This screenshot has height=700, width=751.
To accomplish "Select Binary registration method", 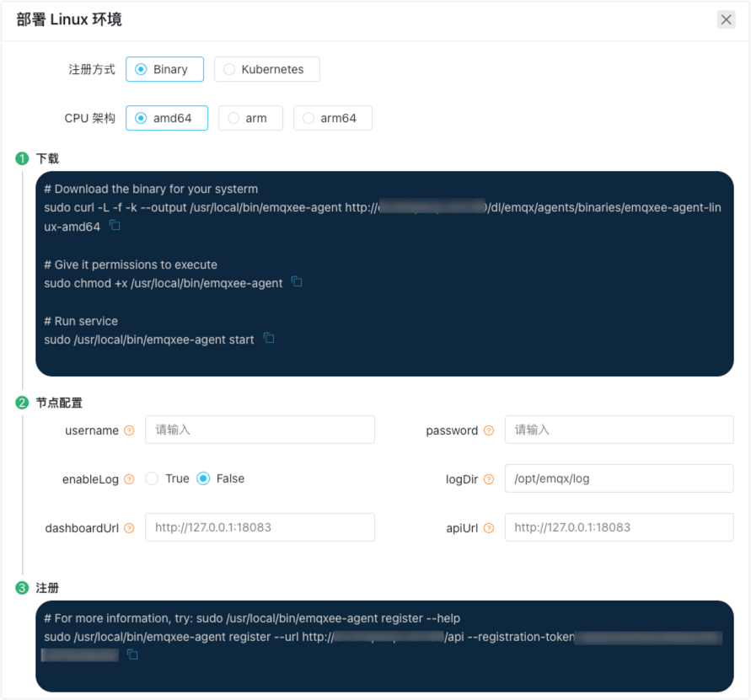I will [x=164, y=69].
